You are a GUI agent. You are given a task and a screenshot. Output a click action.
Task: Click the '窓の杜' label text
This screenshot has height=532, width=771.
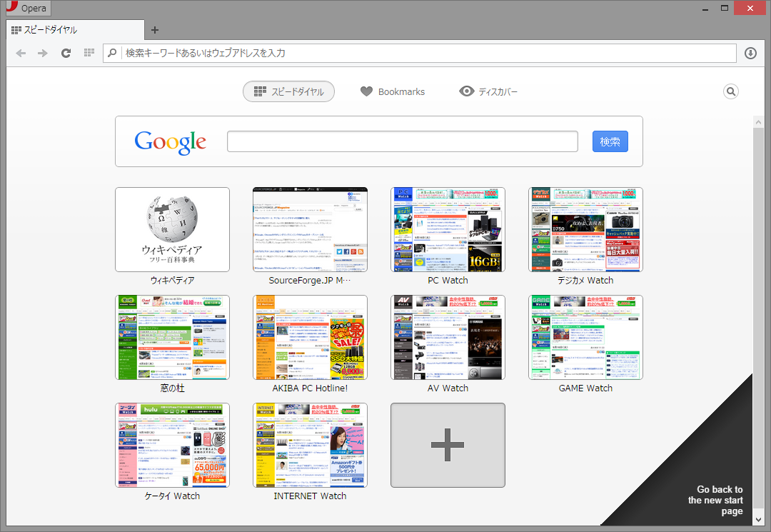point(172,388)
